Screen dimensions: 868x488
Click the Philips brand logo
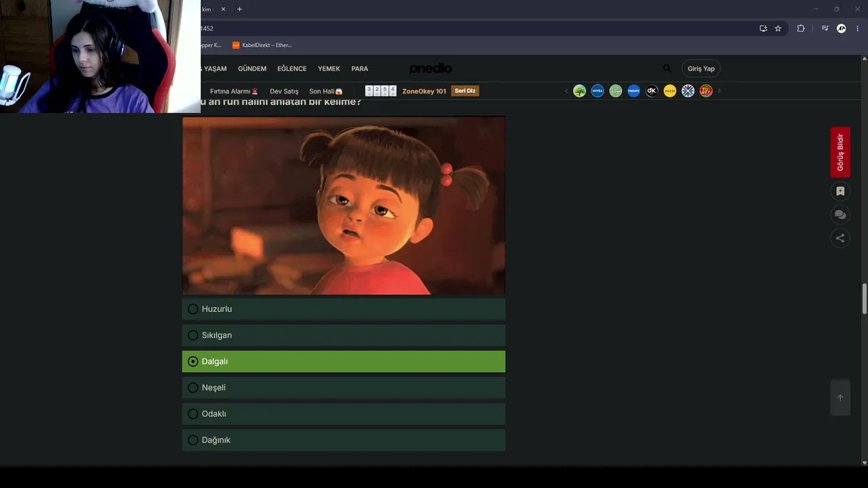[633, 91]
